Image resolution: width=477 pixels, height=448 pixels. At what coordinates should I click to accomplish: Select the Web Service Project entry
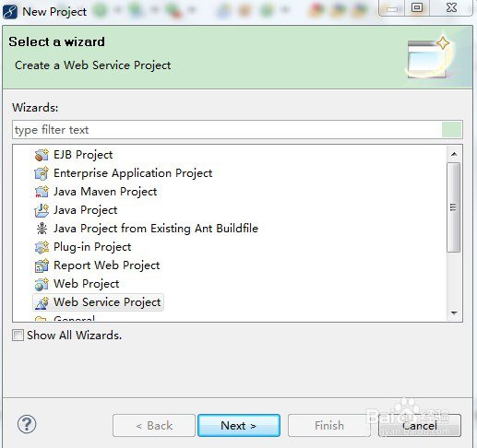pyautogui.click(x=98, y=302)
